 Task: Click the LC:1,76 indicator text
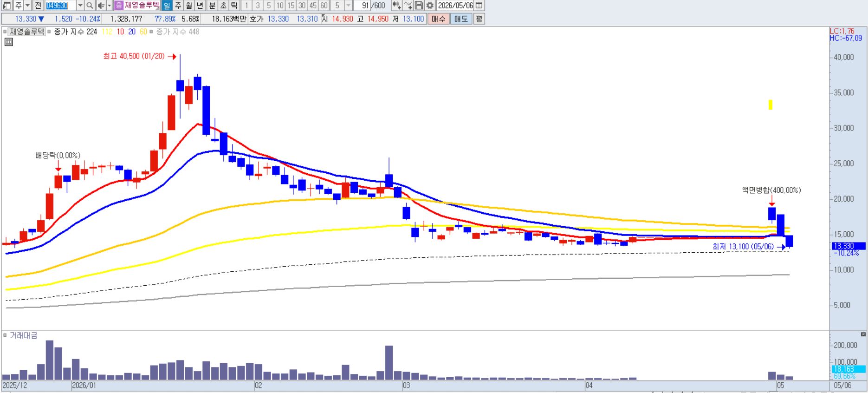[842, 31]
